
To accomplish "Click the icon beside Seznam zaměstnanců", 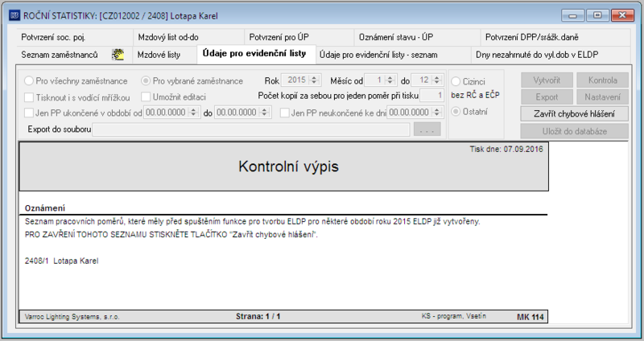I will click(118, 55).
